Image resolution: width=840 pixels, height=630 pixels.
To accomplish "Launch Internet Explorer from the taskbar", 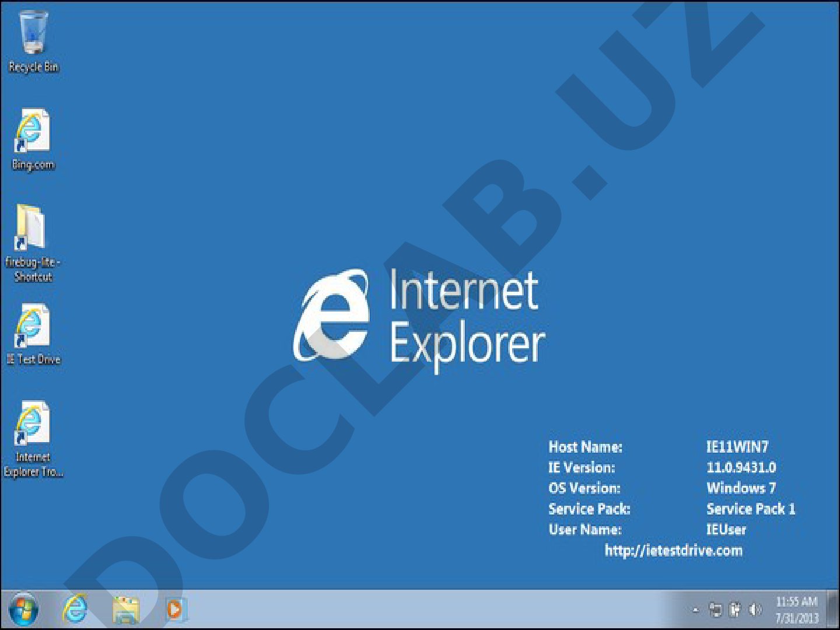I will (76, 609).
